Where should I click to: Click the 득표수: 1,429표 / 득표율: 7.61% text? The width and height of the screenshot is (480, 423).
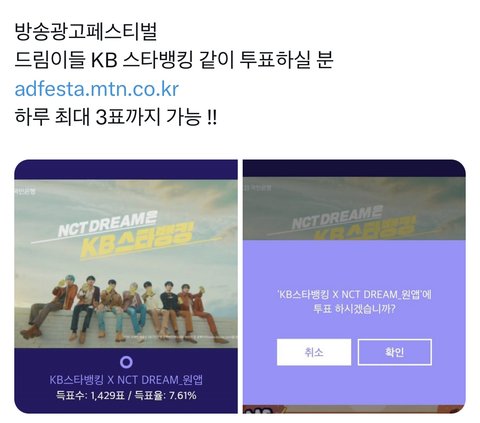[x=126, y=396]
